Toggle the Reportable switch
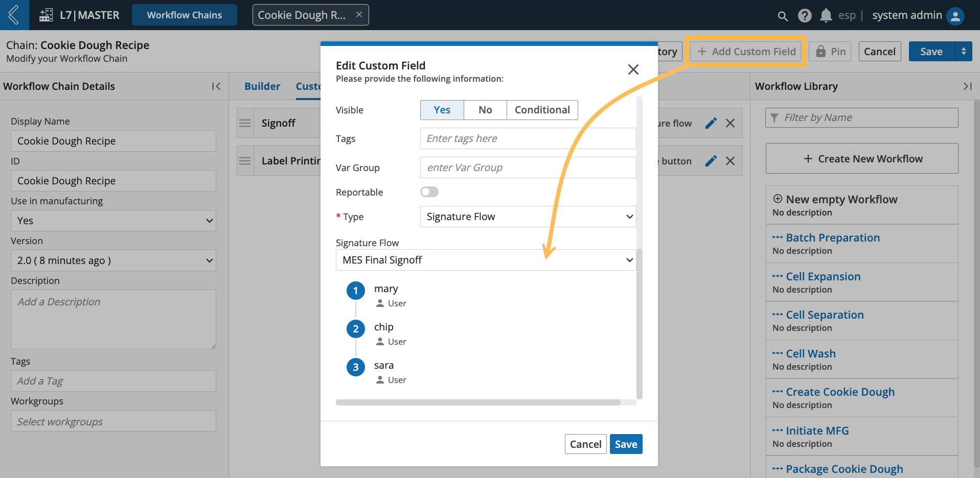The width and height of the screenshot is (980, 478). (x=429, y=192)
